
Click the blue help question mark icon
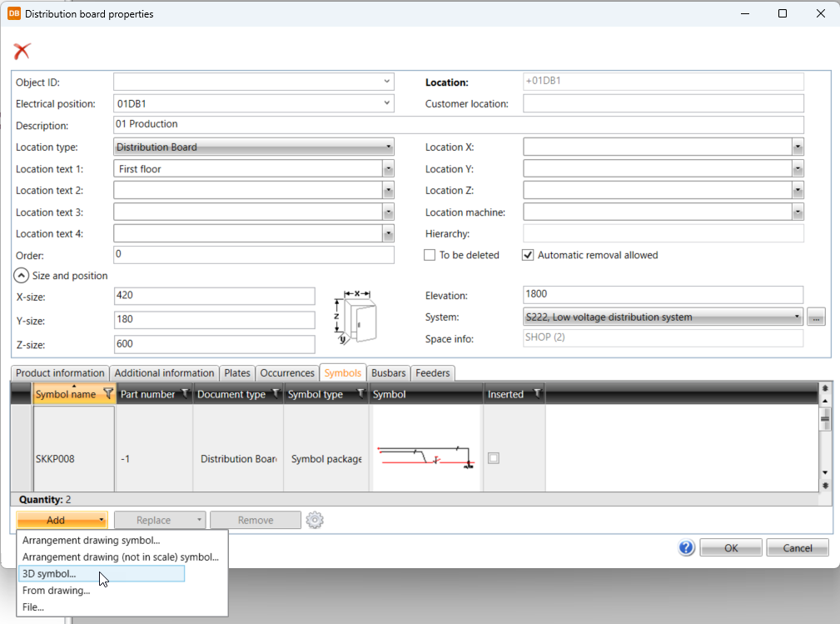point(686,547)
